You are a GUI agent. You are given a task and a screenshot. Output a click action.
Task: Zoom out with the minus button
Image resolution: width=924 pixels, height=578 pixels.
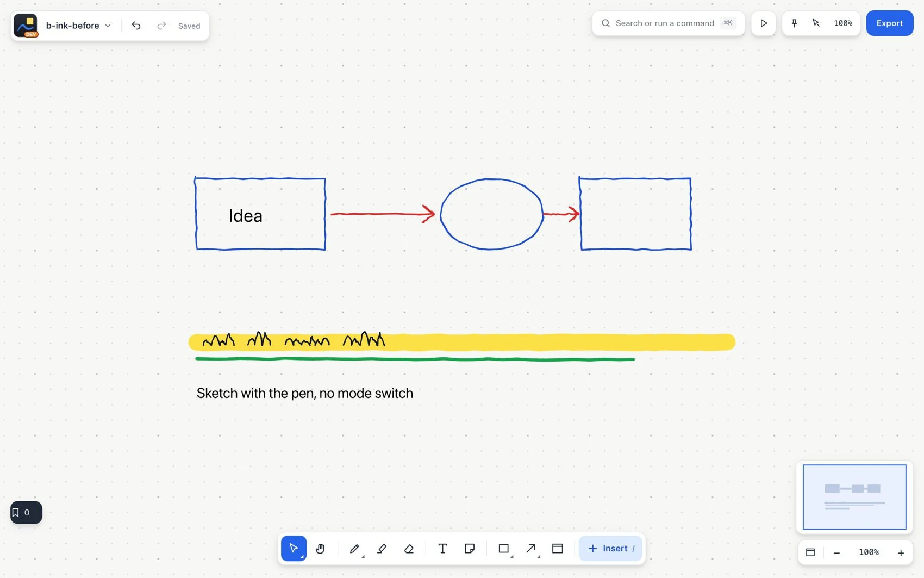[x=837, y=552]
